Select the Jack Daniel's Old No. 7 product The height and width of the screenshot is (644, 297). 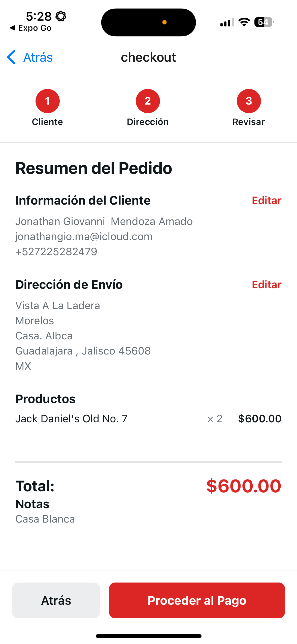point(72,419)
